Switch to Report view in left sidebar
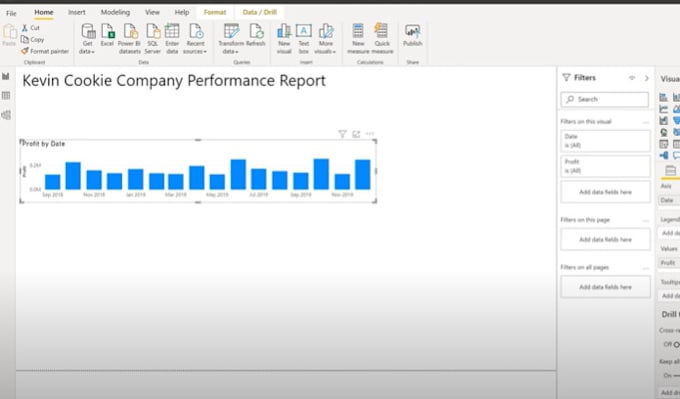This screenshot has height=399, width=680. tap(6, 76)
